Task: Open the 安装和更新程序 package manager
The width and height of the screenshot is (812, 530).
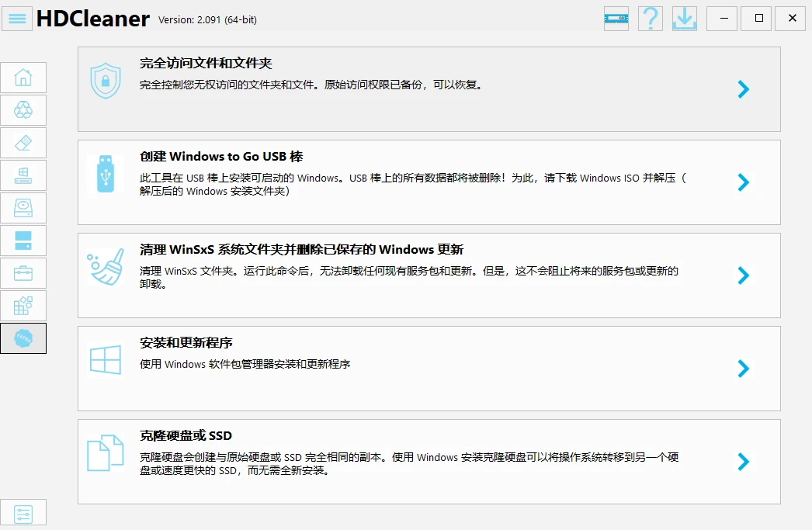Action: click(427, 369)
